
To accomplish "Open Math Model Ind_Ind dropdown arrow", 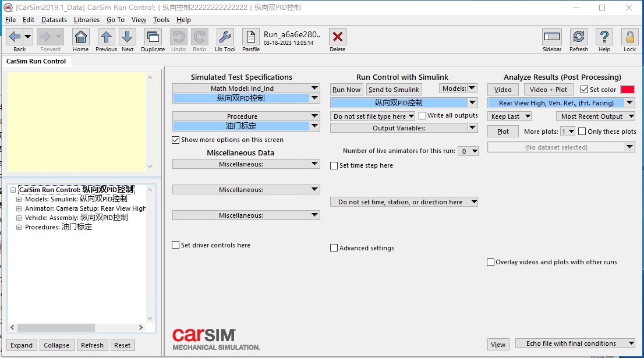I will coord(314,88).
